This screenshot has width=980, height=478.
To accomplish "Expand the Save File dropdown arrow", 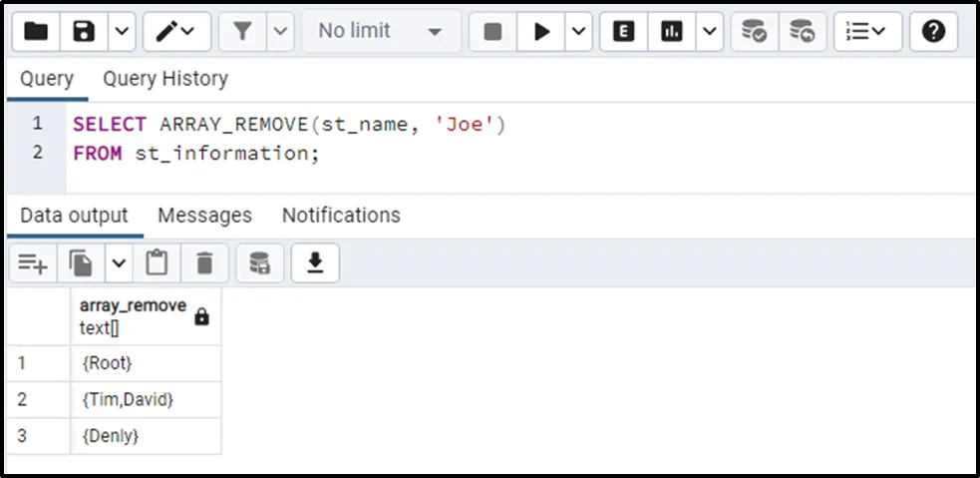I will coord(121,32).
